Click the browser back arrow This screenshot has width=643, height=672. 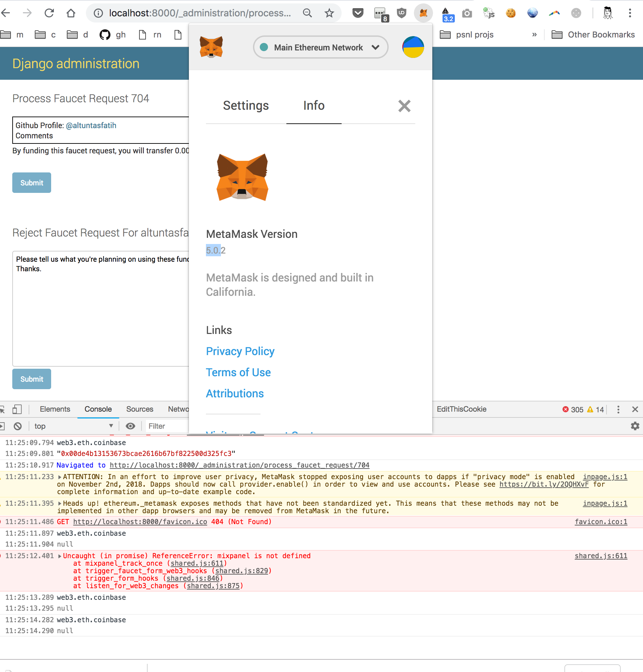click(x=5, y=13)
